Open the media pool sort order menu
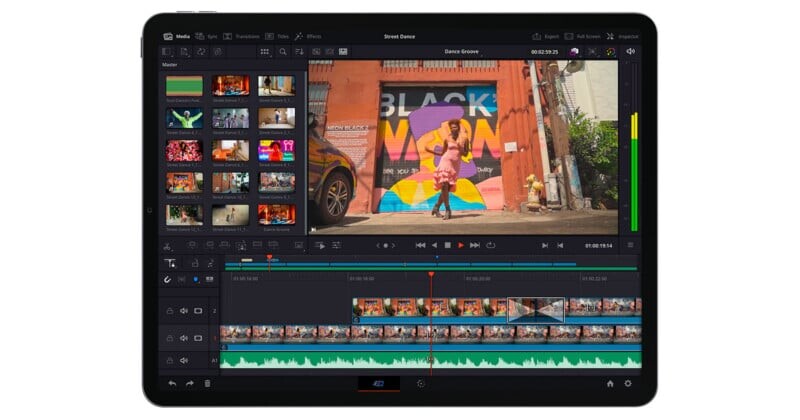 tap(300, 51)
